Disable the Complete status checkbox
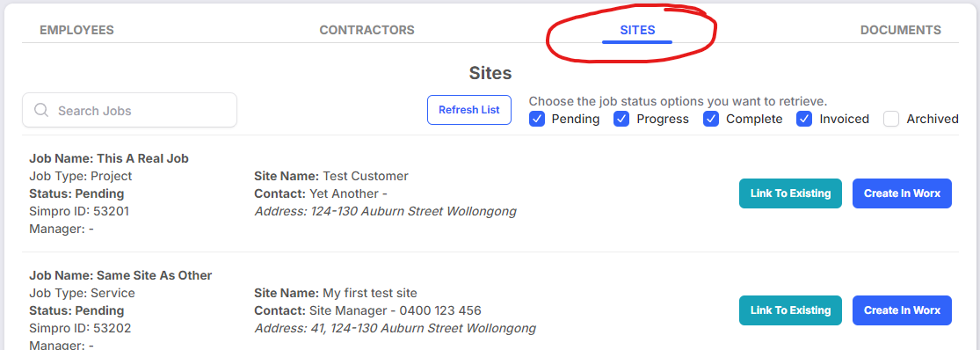This screenshot has width=980, height=350. pyautogui.click(x=711, y=119)
